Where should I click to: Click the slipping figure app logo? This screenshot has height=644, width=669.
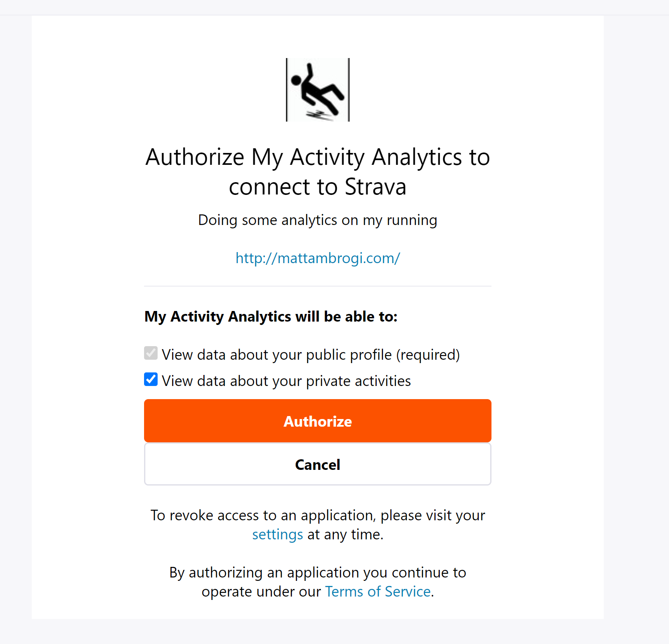pos(318,90)
